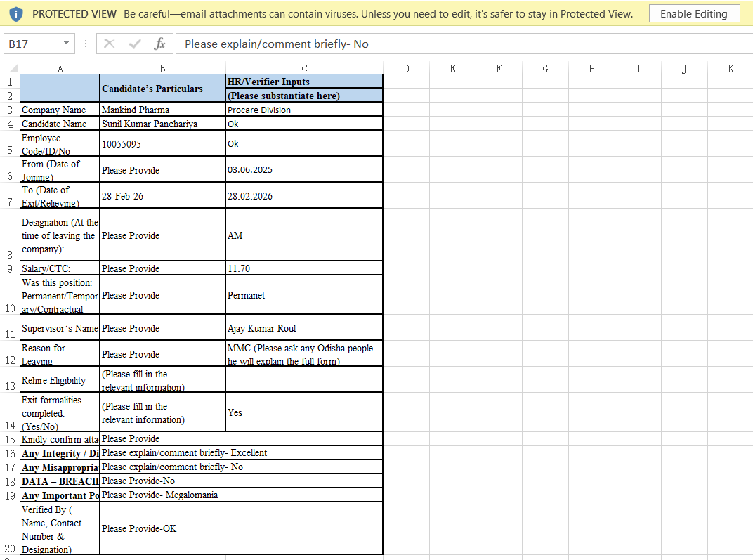
Task: Click the formula bar Cancel X icon
Action: click(110, 44)
